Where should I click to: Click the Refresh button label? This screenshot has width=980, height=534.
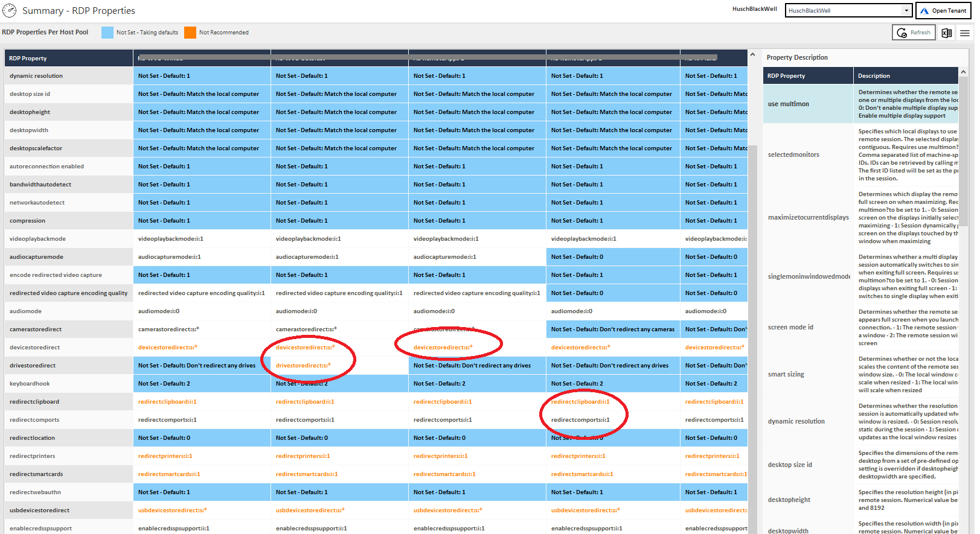(x=920, y=33)
